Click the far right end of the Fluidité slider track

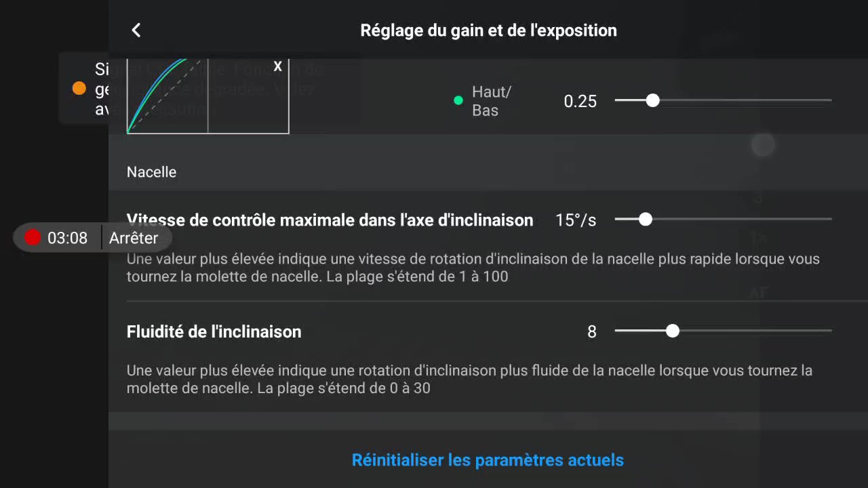(x=829, y=331)
